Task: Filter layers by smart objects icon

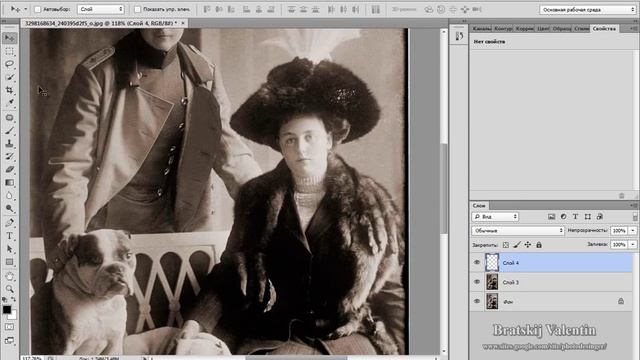Action: pyautogui.click(x=600, y=217)
